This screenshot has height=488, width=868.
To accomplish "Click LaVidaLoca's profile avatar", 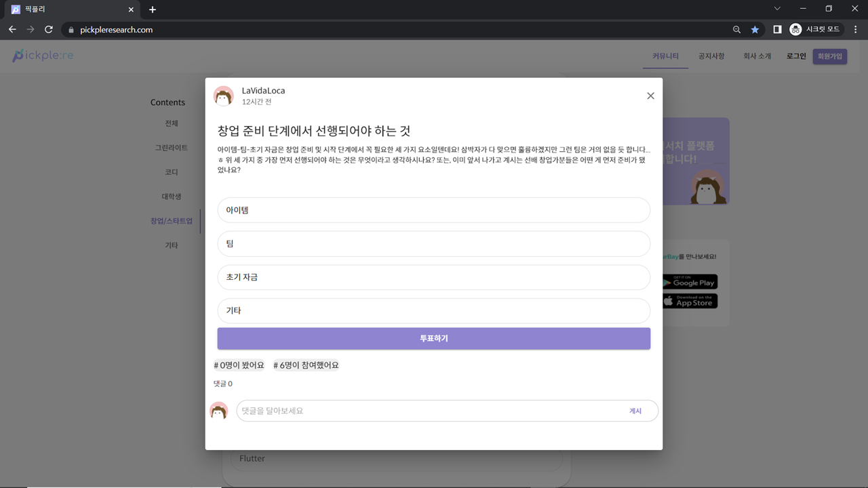I will [x=224, y=96].
